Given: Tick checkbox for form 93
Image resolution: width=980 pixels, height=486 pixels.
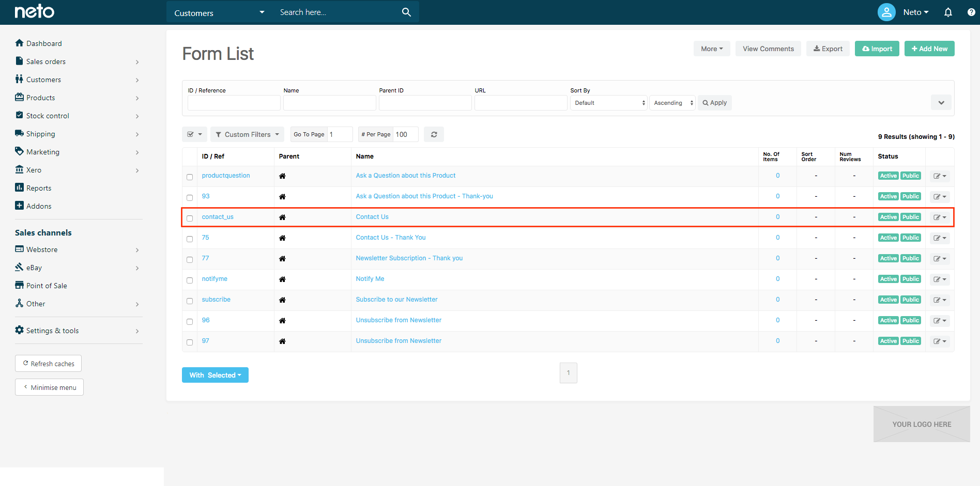Looking at the screenshot, I should click(x=190, y=198).
